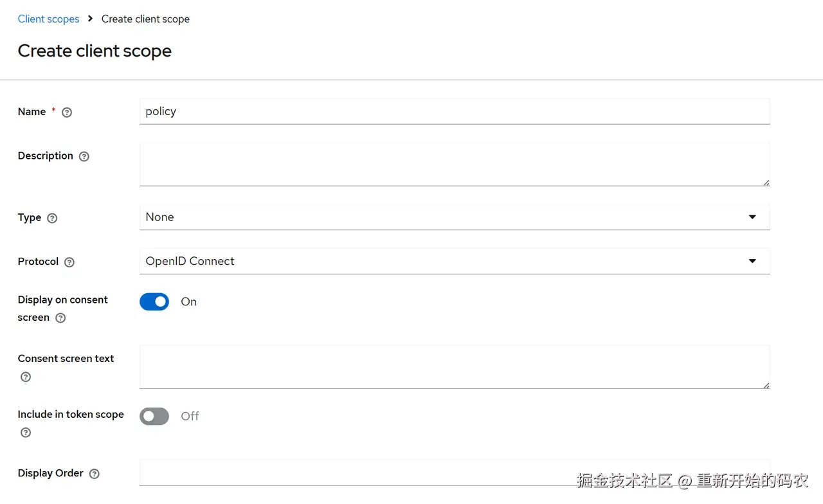
Task: Focus the Name field containing policy
Action: point(454,111)
